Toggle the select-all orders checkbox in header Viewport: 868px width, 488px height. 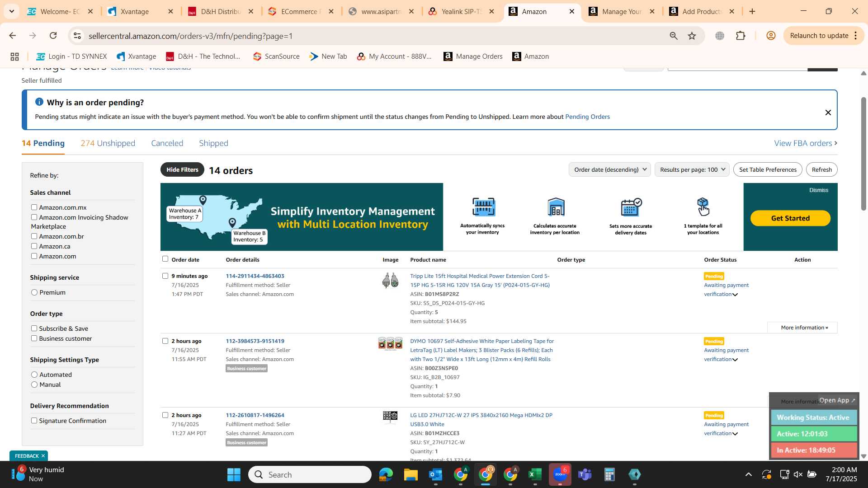(165, 259)
